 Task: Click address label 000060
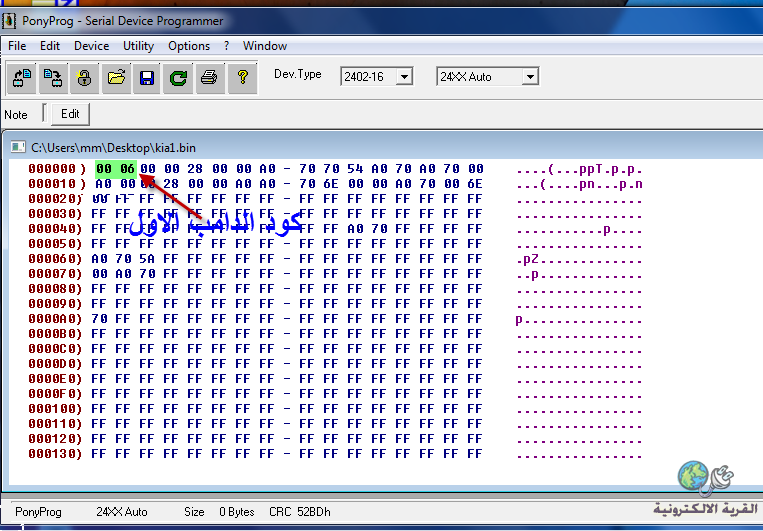55,259
